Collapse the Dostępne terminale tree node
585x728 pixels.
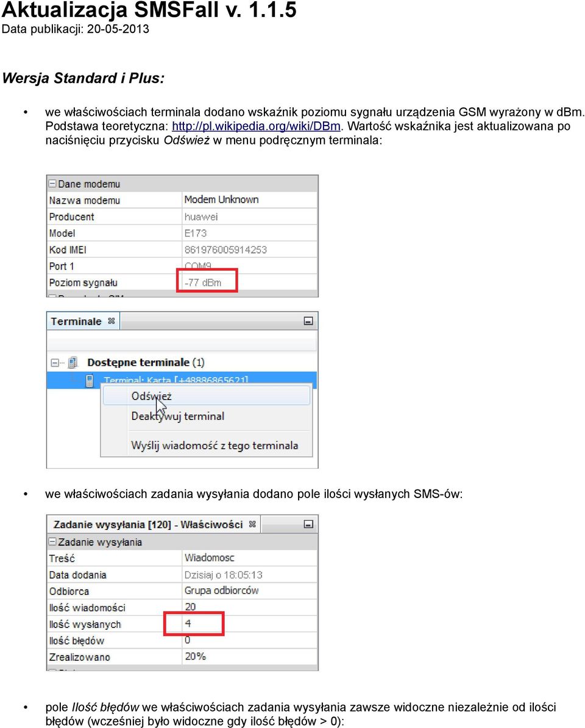tap(55, 363)
